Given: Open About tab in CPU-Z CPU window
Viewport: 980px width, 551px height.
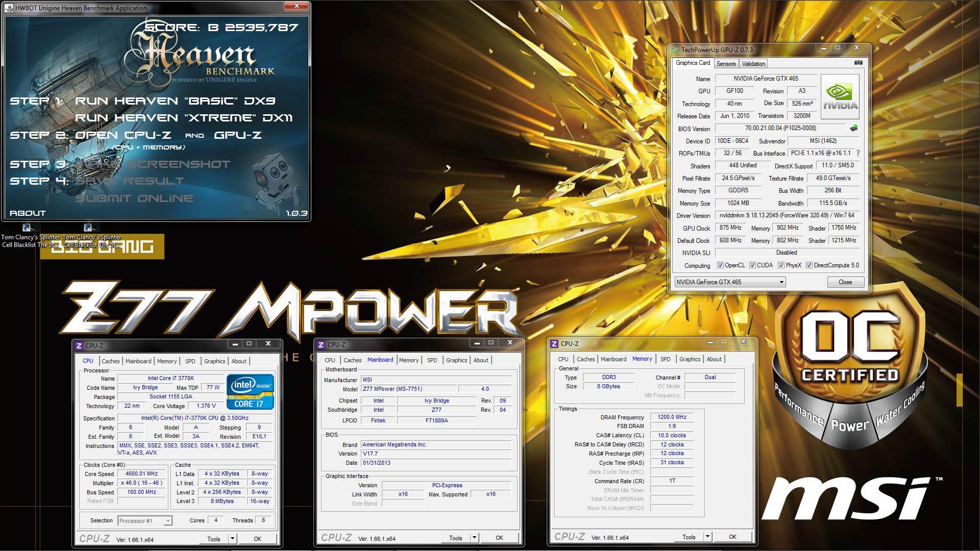Looking at the screenshot, I should pos(239,361).
